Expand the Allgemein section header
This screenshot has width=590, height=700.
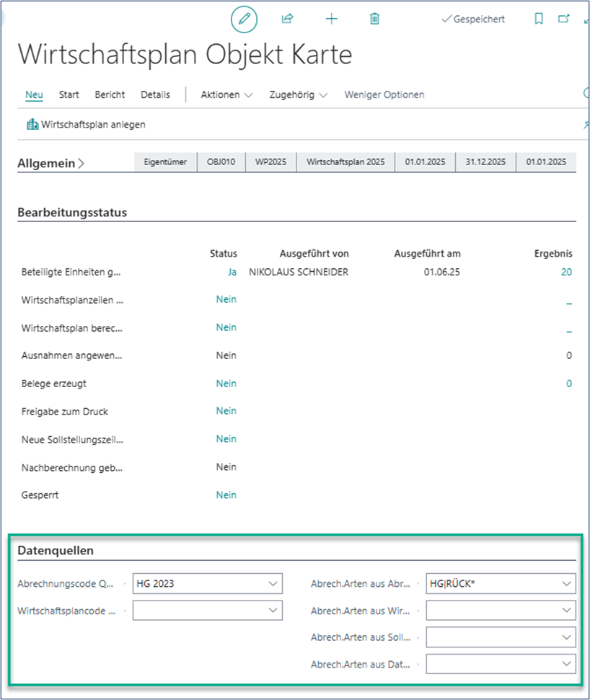click(50, 164)
